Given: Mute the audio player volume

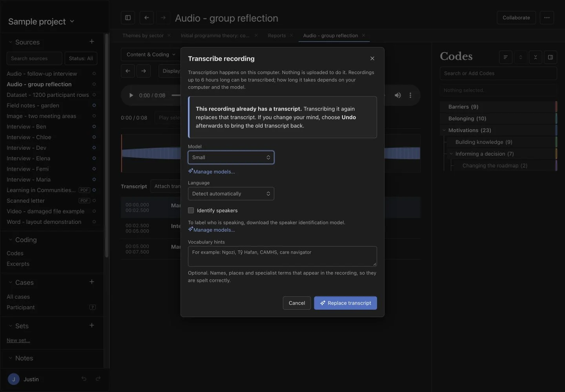Looking at the screenshot, I should (398, 95).
